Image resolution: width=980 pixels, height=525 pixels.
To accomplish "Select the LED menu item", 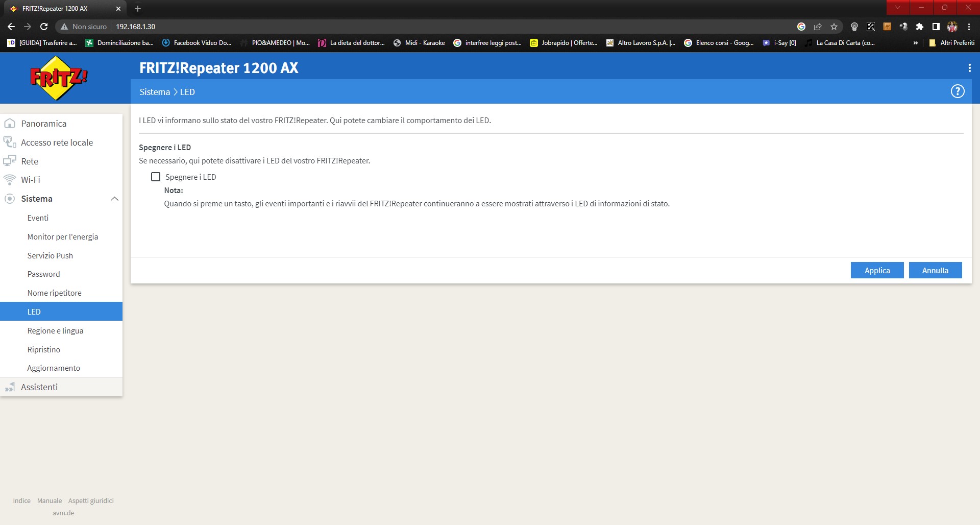I will tap(61, 312).
